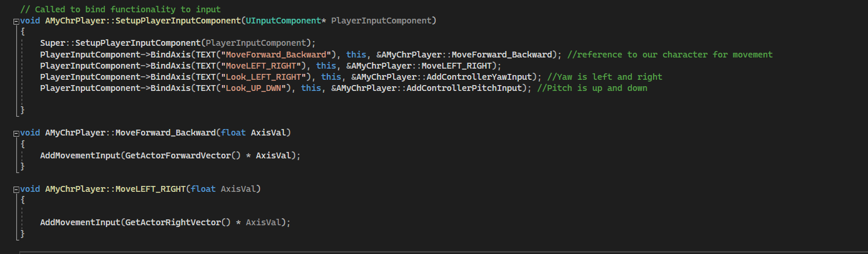
Task: Click 'float' keyword in MoveLEFT_RIGHT signature
Action: pos(203,189)
